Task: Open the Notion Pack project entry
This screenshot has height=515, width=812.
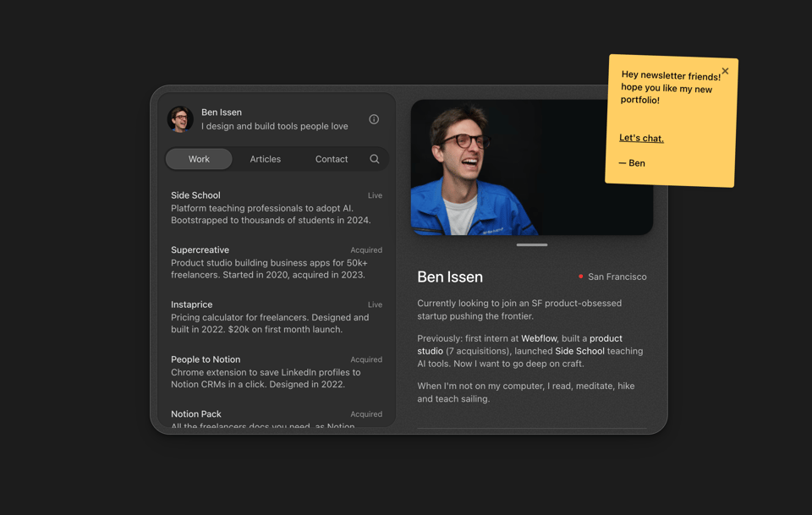Action: click(277, 418)
